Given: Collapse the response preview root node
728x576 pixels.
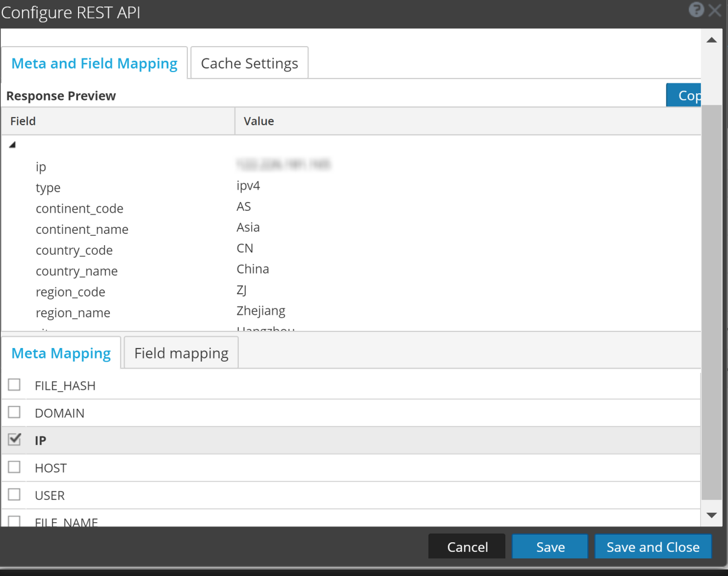Looking at the screenshot, I should (x=12, y=145).
